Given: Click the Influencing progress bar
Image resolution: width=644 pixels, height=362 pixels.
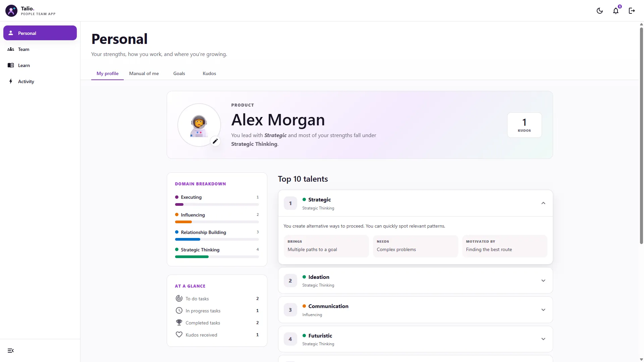Looking at the screenshot, I should point(217,222).
